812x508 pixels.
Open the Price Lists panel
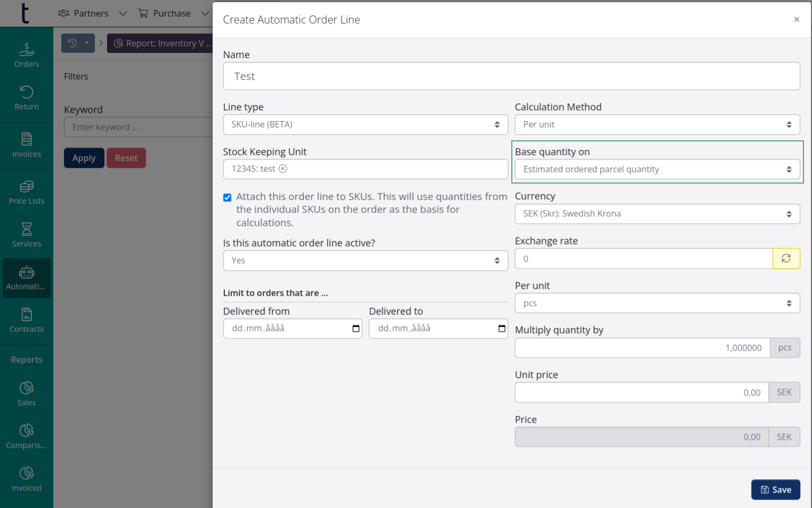point(26,192)
